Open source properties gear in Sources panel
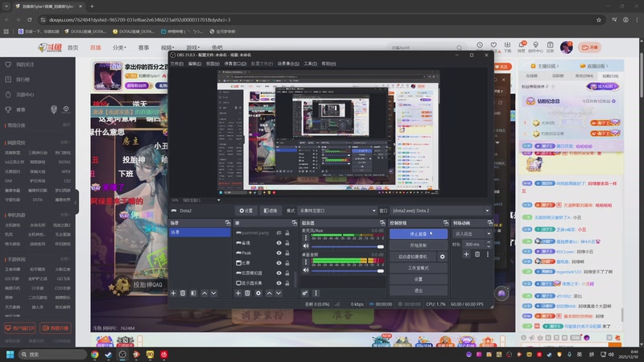This screenshot has height=362, width=644. coord(258,293)
